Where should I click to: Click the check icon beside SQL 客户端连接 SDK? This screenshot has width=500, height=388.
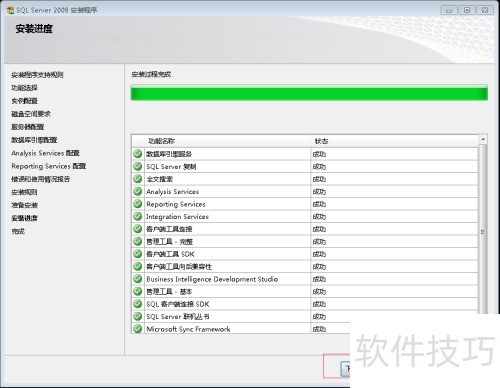pos(137,304)
